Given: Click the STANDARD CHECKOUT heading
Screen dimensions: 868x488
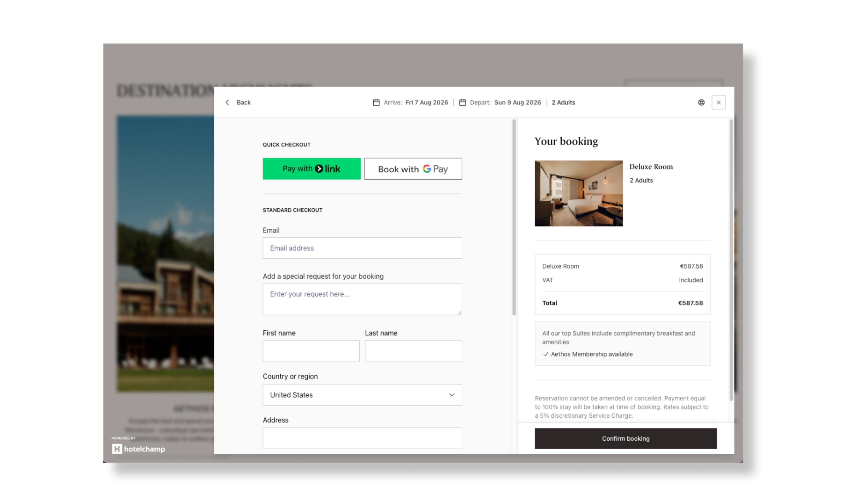Looking at the screenshot, I should click(292, 210).
